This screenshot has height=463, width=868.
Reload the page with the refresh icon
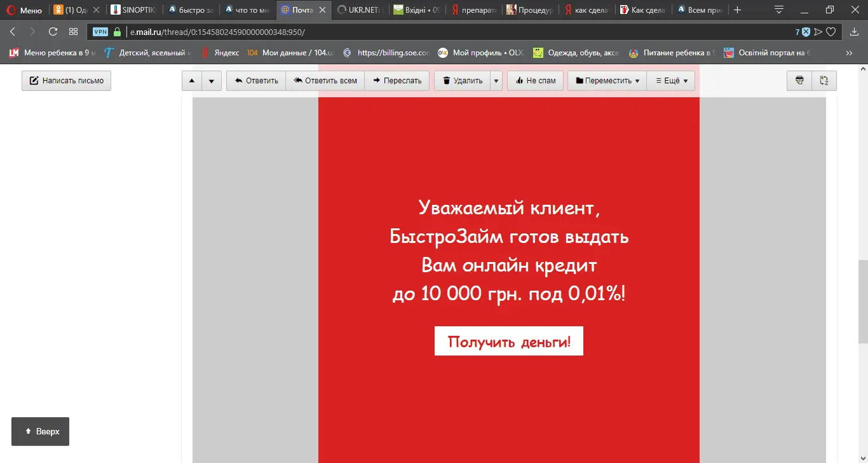coord(53,32)
